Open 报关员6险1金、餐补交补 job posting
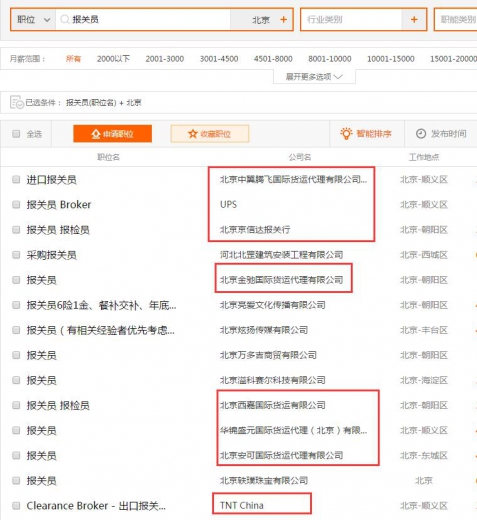The height and width of the screenshot is (520, 477). 102,305
